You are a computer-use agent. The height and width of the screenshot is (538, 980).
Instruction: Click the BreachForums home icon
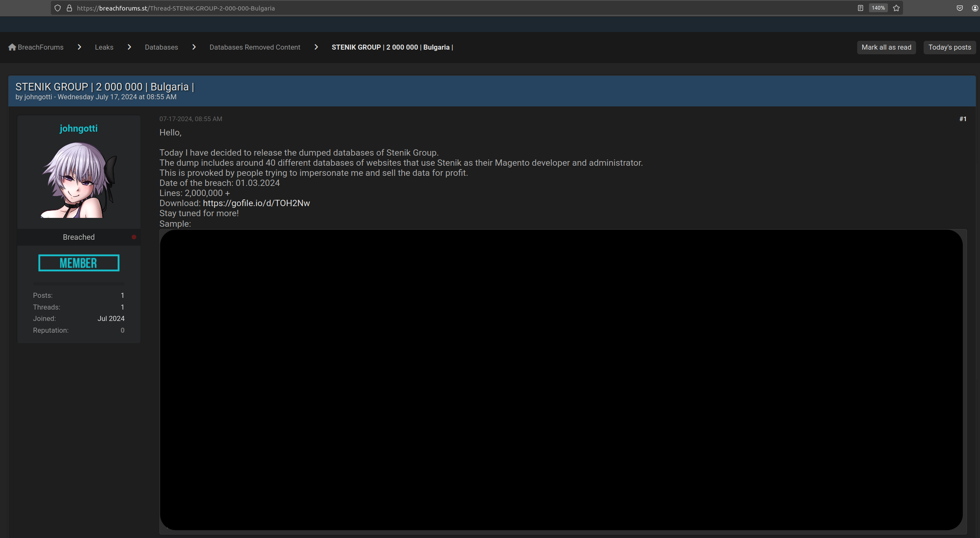(x=12, y=47)
